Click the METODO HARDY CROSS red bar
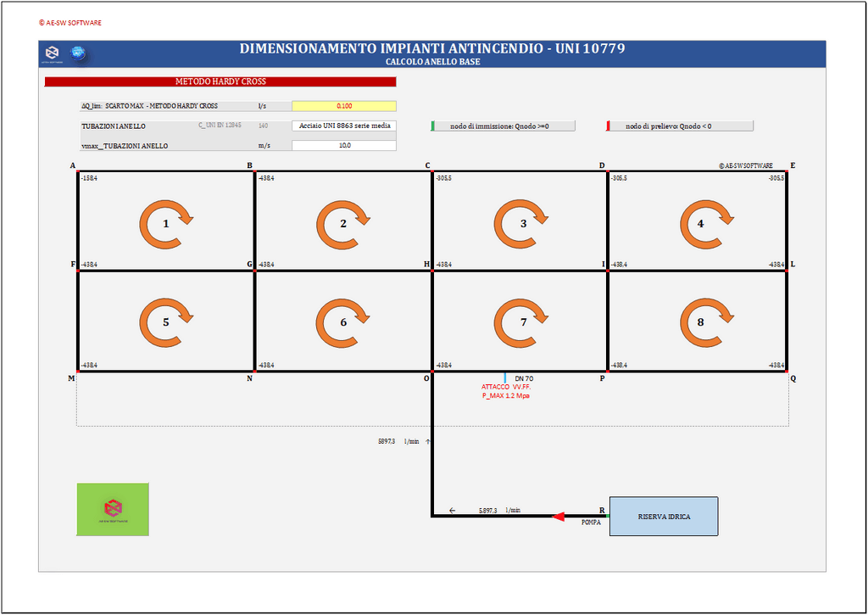Image resolution: width=868 pixels, height=615 pixels. coord(220,82)
